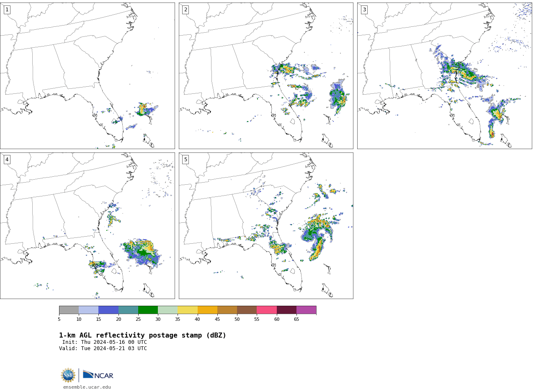Image resolution: width=536 pixels, height=392 pixels.
Task: Click the dark green 25-30 dBZ swatch
Action: (x=148, y=310)
